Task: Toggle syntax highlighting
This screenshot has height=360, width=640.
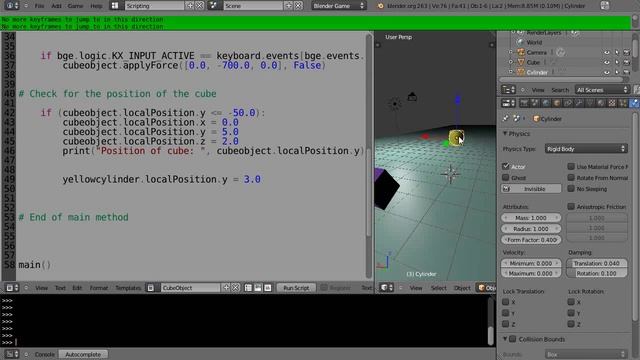Action: coord(268,288)
